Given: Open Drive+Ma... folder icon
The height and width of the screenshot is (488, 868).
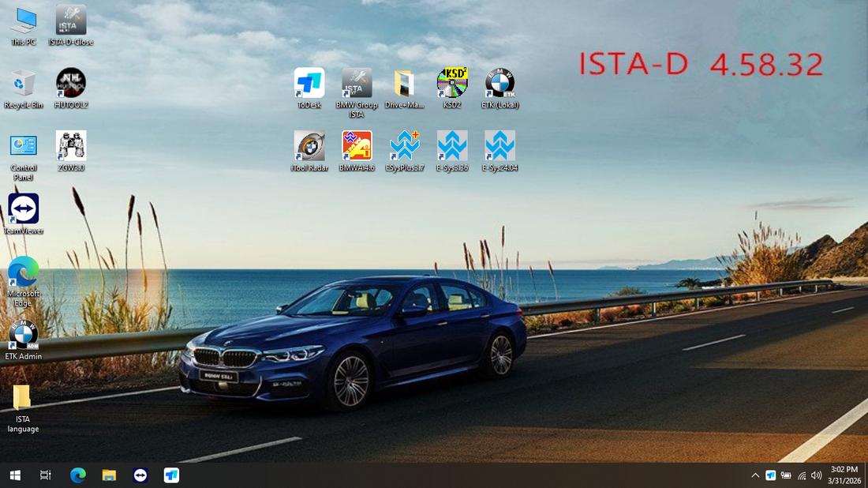Looking at the screenshot, I should tap(404, 89).
